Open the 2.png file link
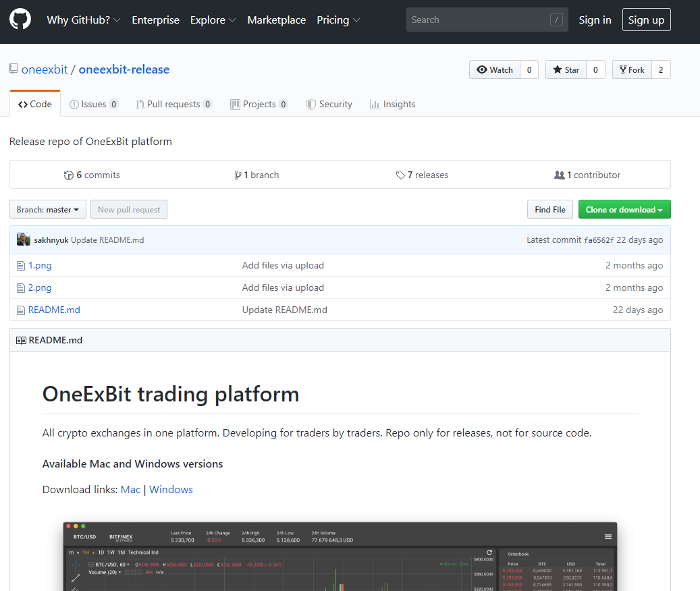The width and height of the screenshot is (700, 591). [40, 287]
